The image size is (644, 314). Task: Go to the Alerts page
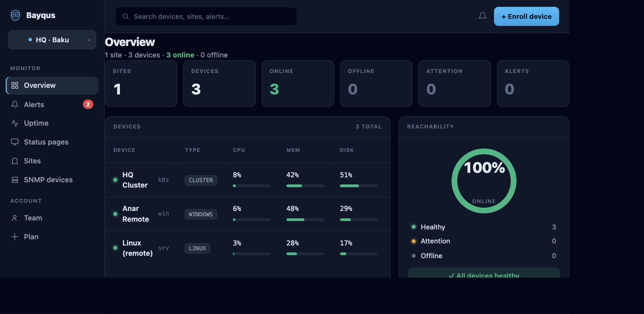coord(52,105)
